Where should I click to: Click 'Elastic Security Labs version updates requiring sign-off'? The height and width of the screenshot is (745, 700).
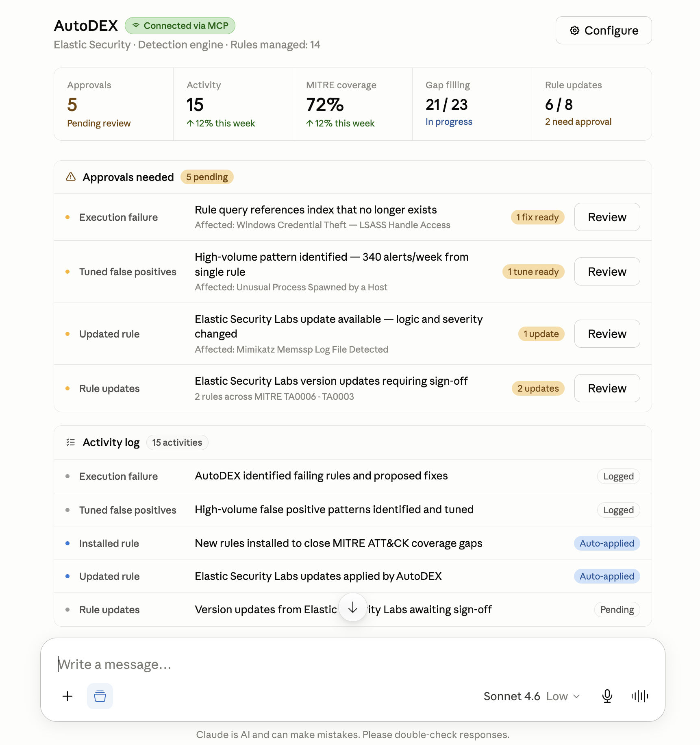point(331,381)
